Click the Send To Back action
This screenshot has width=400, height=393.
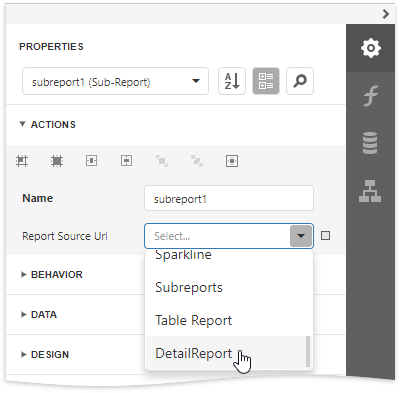click(x=197, y=161)
